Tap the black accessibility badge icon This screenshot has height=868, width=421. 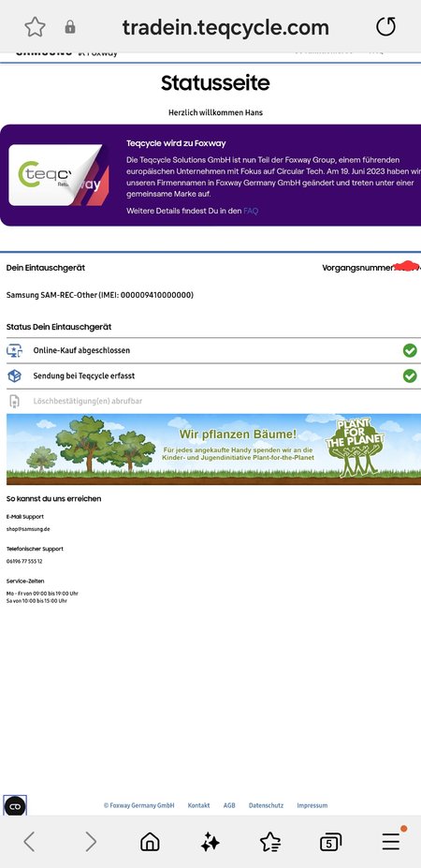pyautogui.click(x=15, y=806)
